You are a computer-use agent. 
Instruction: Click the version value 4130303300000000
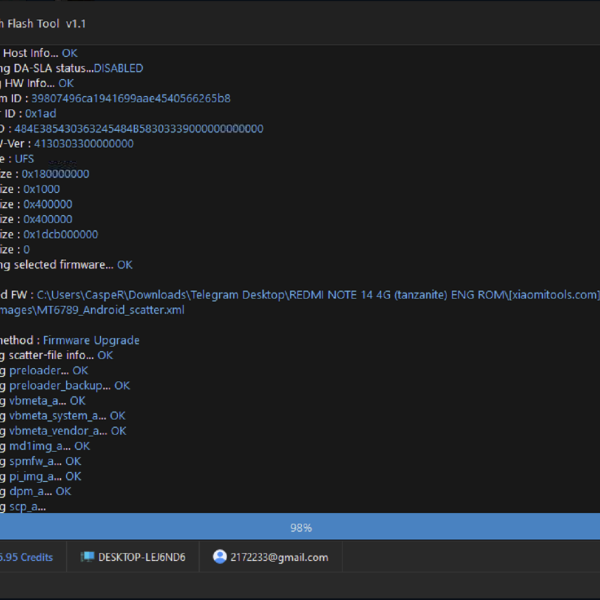[x=84, y=144]
